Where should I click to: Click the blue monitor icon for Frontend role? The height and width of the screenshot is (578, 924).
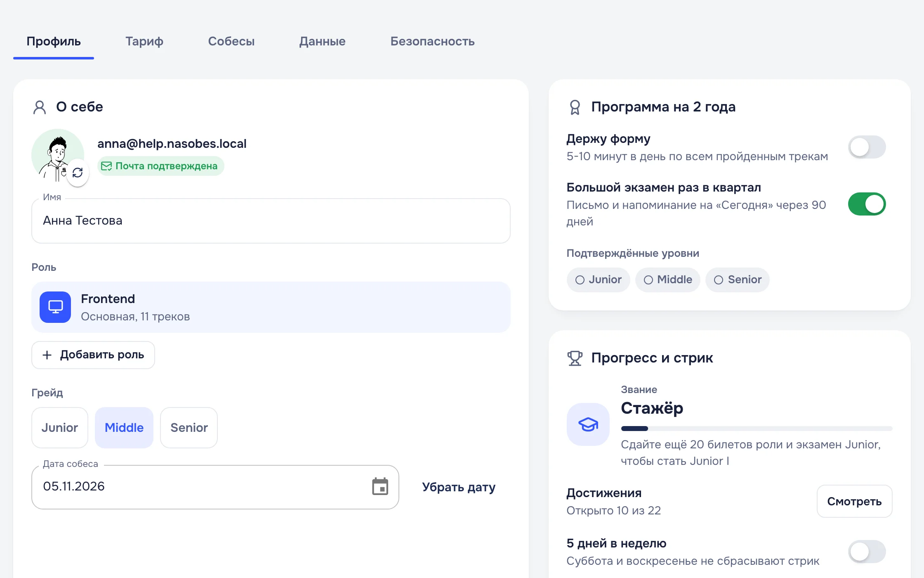tap(55, 307)
